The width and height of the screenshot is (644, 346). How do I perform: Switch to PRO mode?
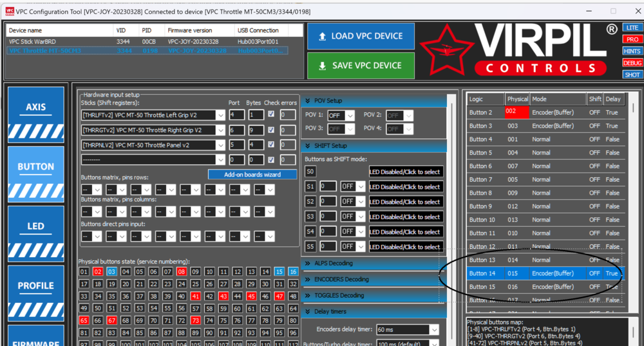pyautogui.click(x=632, y=39)
